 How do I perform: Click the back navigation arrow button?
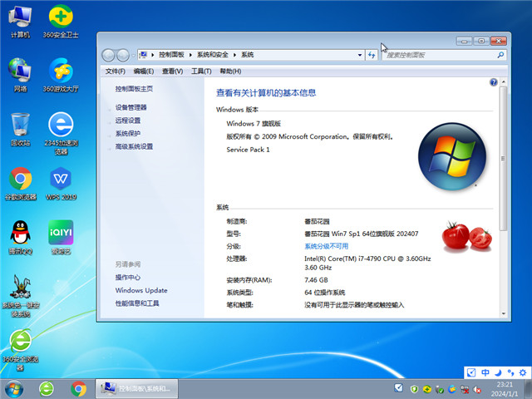tap(108, 55)
